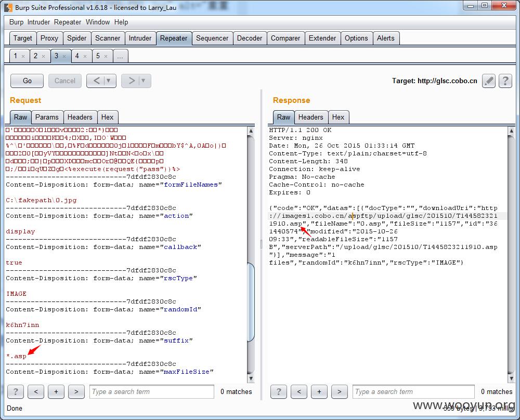Click request pane scrollbar down arrow
This screenshot has width=520, height=420.
tap(251, 378)
